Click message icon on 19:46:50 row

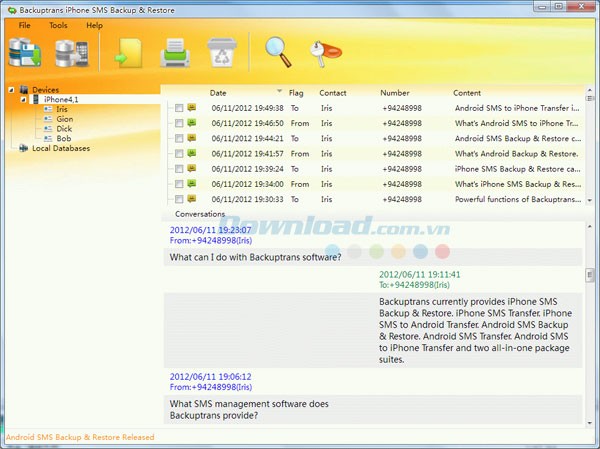[x=192, y=123]
